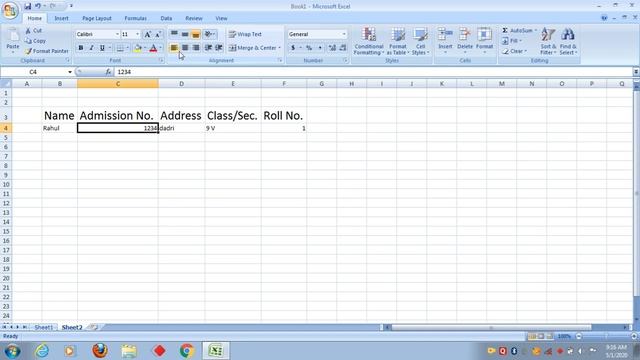The width and height of the screenshot is (640, 360).
Task: Open Sort & Filter options
Action: point(548,41)
